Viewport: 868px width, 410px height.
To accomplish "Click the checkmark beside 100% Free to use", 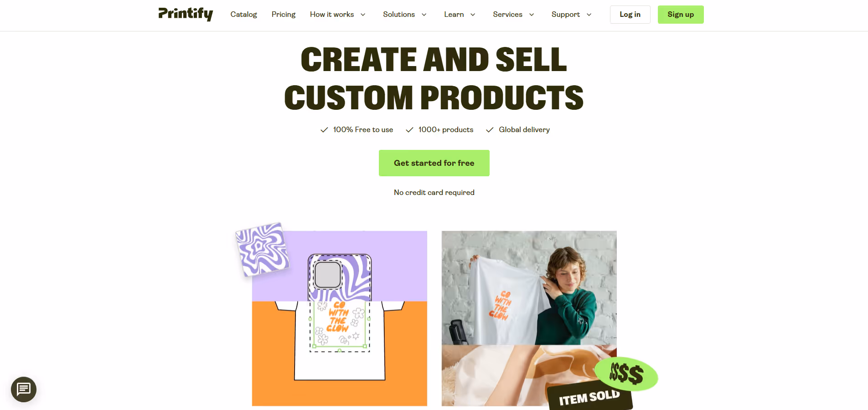I will click(324, 130).
